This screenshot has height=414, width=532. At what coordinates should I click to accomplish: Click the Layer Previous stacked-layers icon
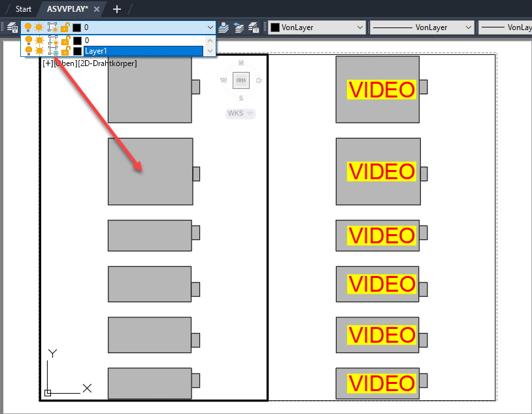pyautogui.click(x=239, y=27)
